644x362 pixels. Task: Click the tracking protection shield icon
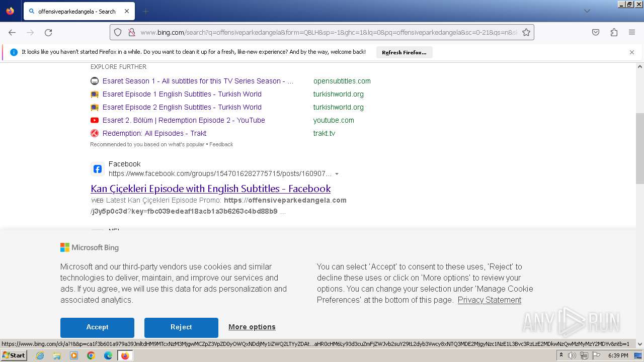point(118,32)
